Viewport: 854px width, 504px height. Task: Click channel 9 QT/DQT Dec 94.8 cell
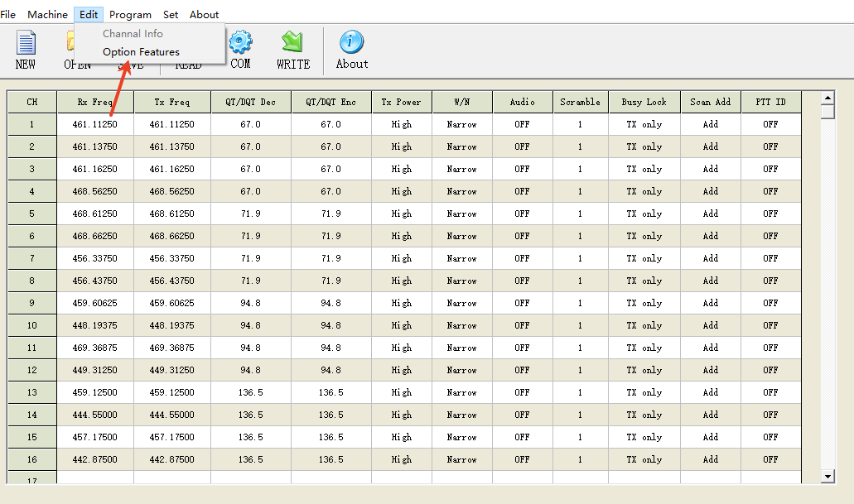[x=250, y=303]
